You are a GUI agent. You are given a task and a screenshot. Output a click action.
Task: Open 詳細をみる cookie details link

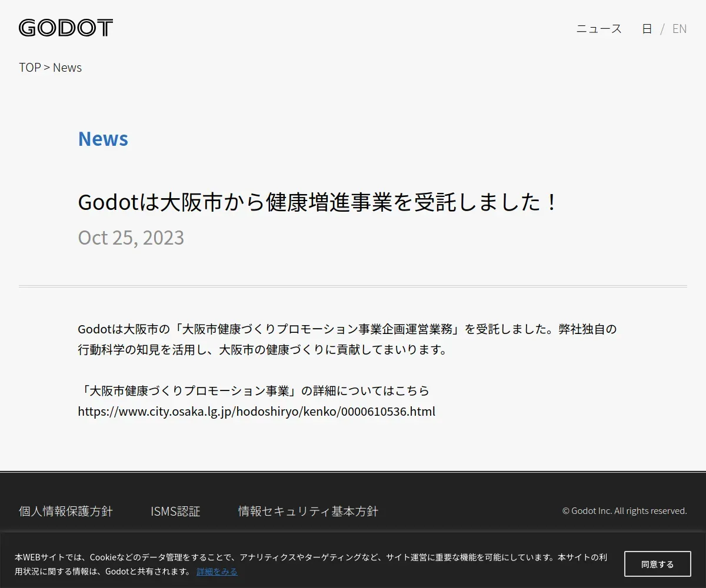point(217,572)
